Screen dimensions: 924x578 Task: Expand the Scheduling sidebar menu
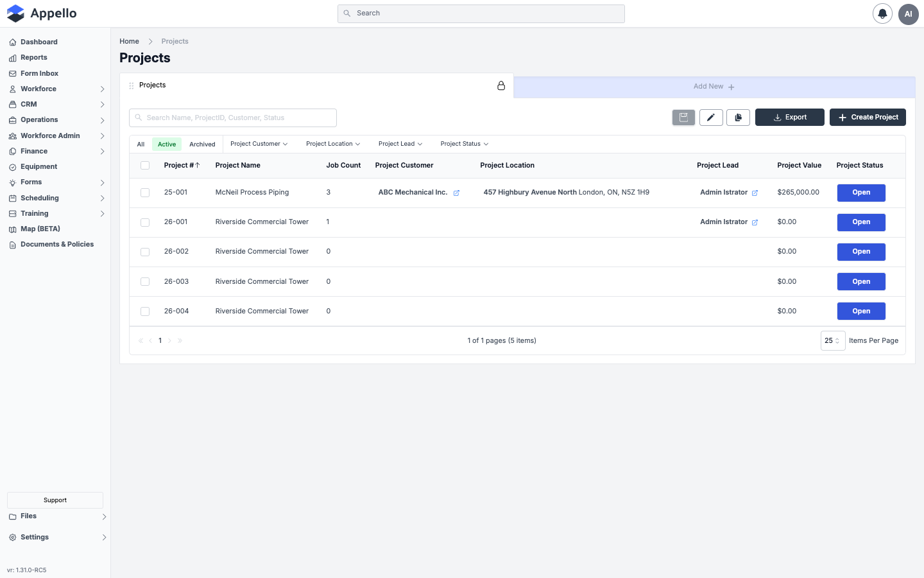(x=102, y=198)
